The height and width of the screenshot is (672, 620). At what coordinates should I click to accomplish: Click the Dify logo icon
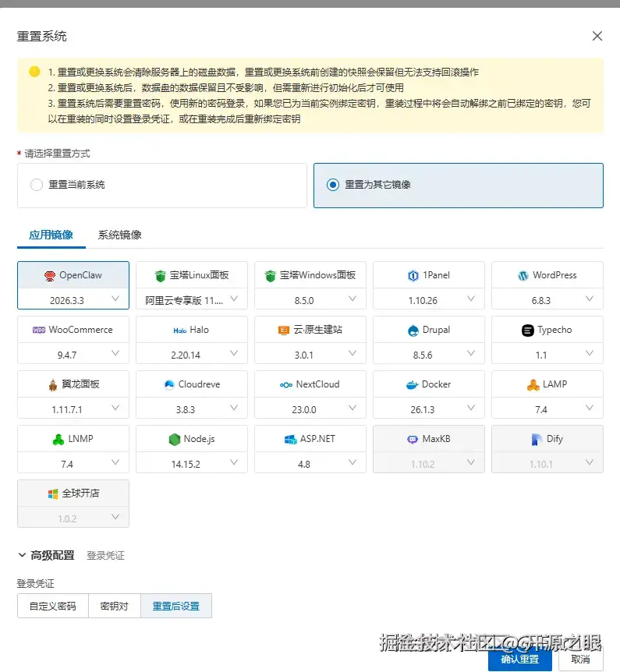(537, 439)
